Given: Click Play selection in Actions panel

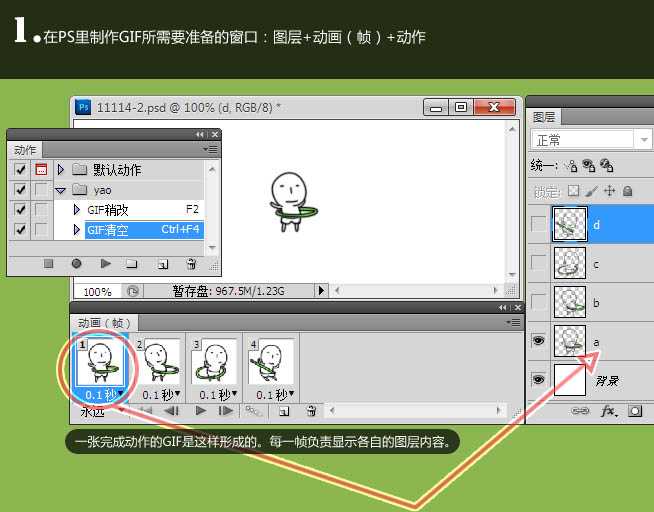Looking at the screenshot, I should (x=106, y=264).
